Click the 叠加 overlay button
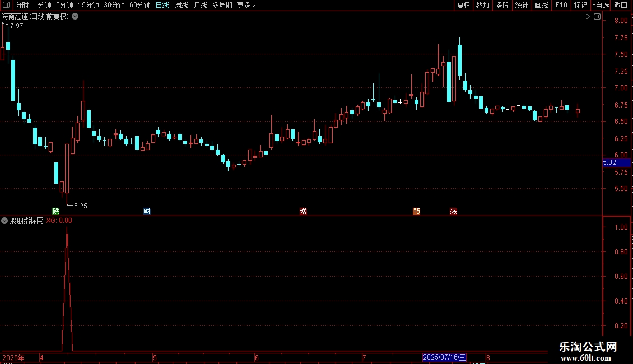Viewport: 633px width, 364px height. [x=482, y=5]
